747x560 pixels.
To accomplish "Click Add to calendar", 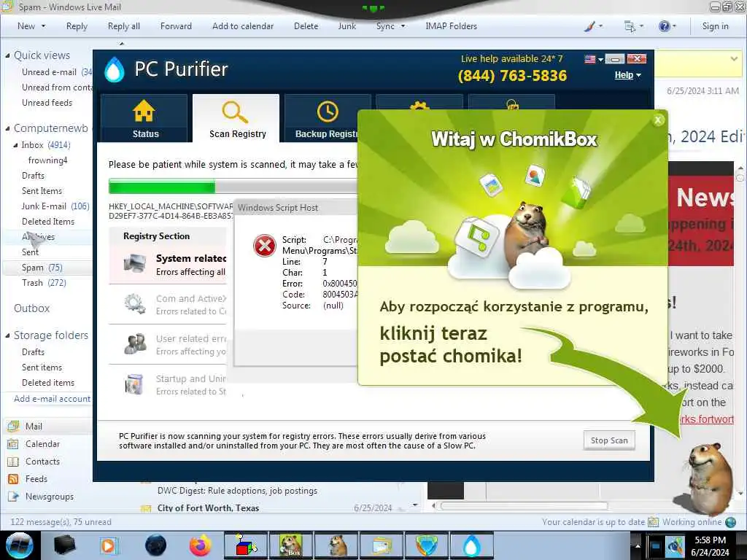I will 243,26.
